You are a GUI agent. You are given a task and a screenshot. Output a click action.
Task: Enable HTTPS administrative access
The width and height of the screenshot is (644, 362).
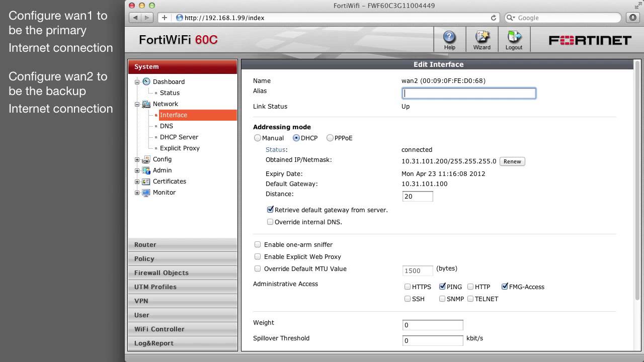408,287
